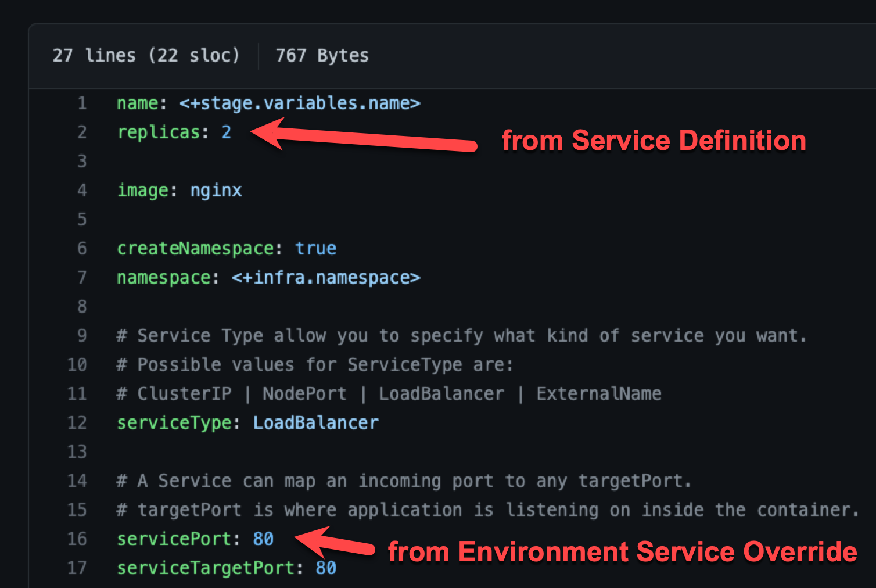Image resolution: width=876 pixels, height=588 pixels.
Task: Click the replicas value 2
Action: click(226, 132)
